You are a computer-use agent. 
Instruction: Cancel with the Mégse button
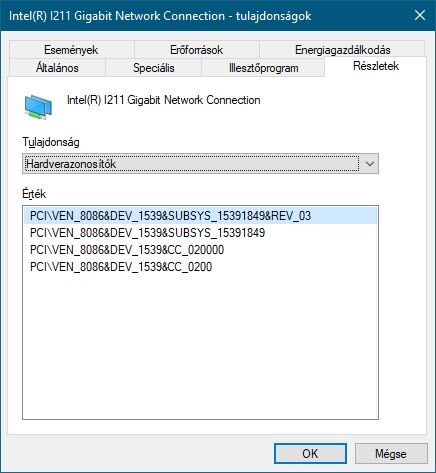tap(391, 453)
